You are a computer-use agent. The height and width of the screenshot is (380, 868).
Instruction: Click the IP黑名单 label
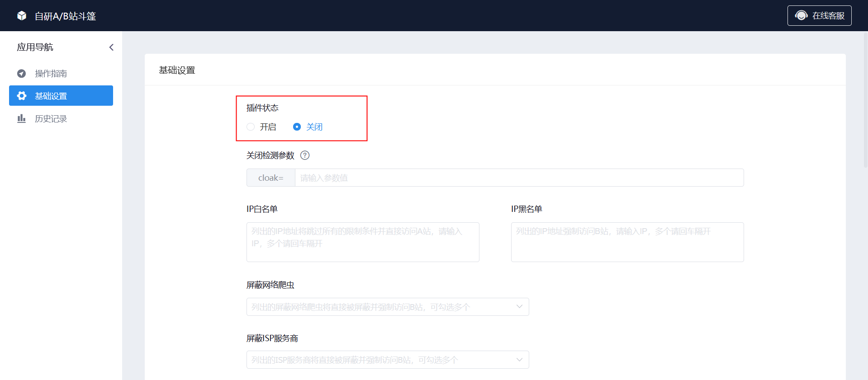(526, 209)
